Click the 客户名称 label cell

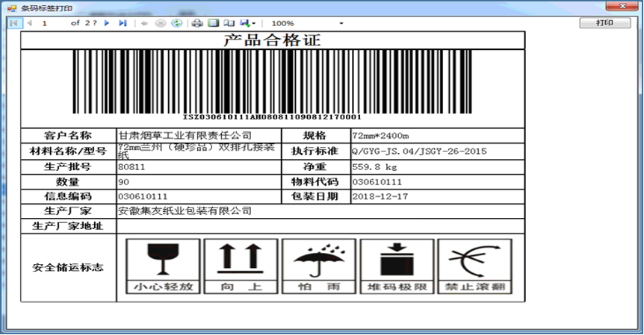pos(68,136)
